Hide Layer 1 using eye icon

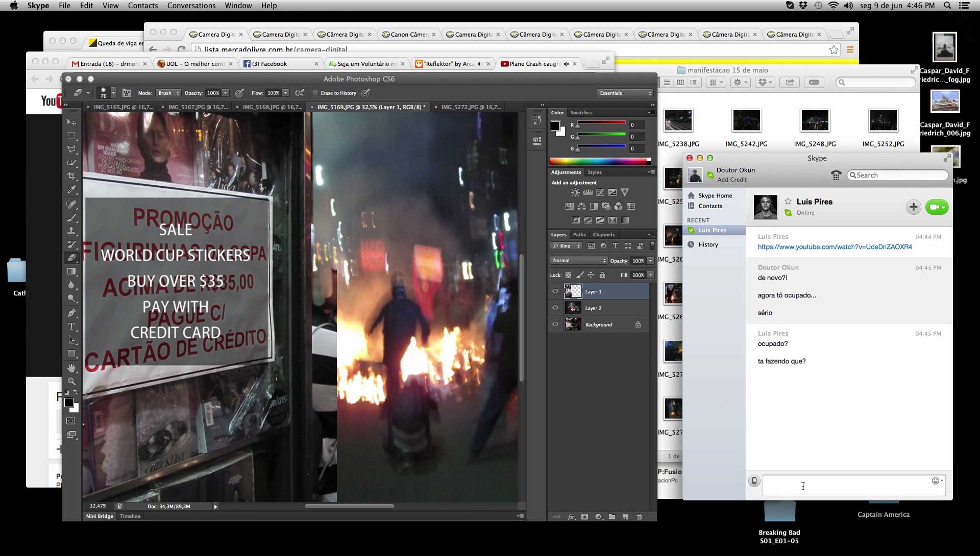[x=555, y=291]
